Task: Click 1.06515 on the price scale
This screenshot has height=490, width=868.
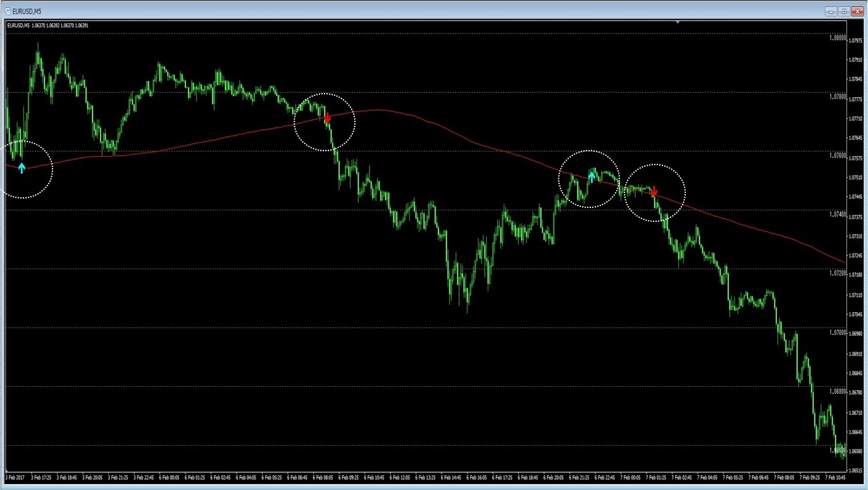Action: (x=857, y=470)
